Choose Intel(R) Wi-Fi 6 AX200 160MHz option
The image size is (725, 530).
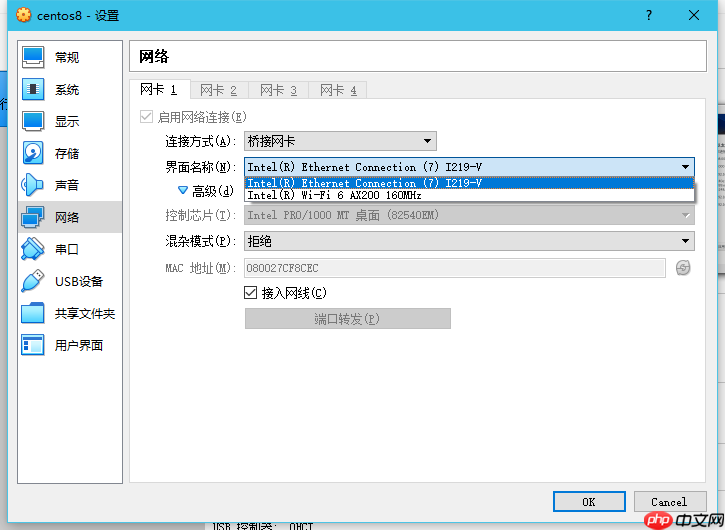(x=469, y=195)
